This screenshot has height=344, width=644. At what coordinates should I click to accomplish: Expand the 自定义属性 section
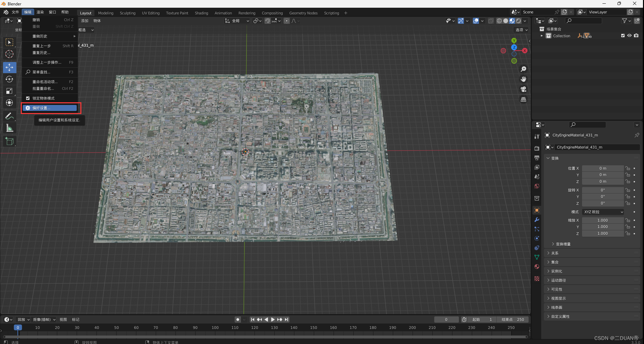[x=559, y=316]
